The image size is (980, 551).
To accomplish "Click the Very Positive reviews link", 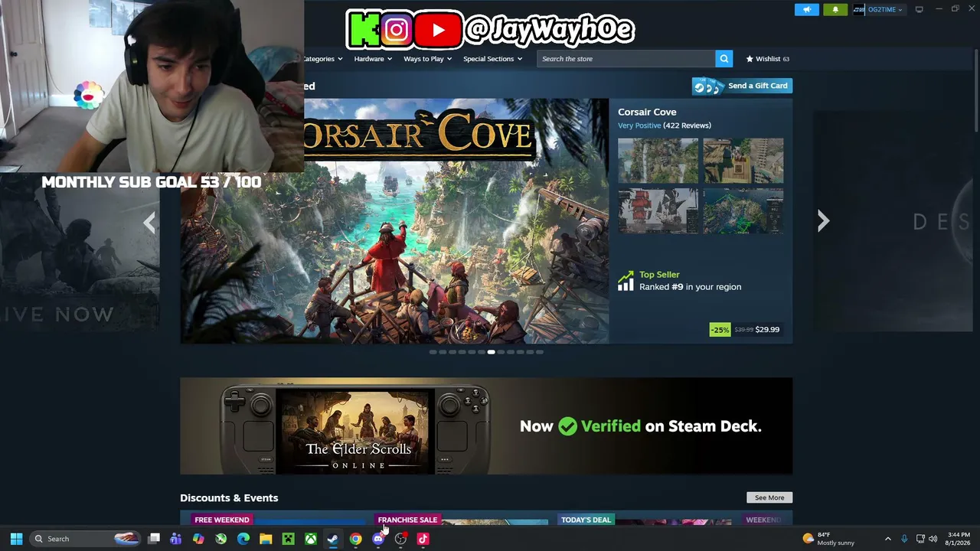I will pyautogui.click(x=639, y=126).
